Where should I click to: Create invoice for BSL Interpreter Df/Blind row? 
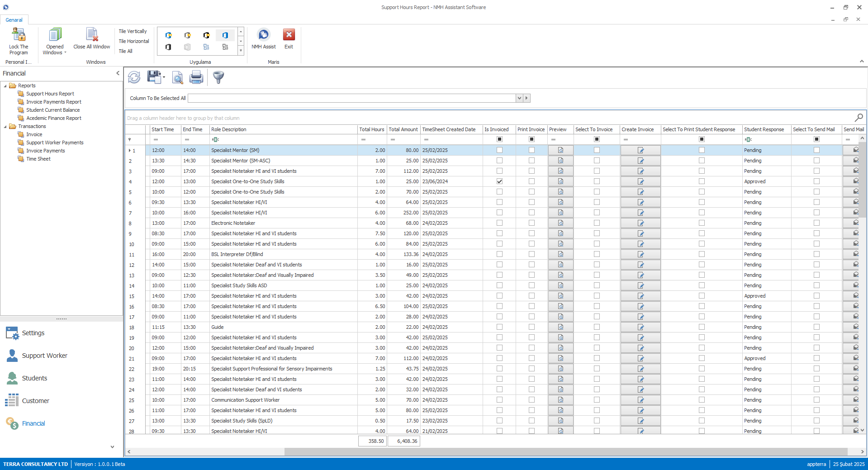(640, 254)
